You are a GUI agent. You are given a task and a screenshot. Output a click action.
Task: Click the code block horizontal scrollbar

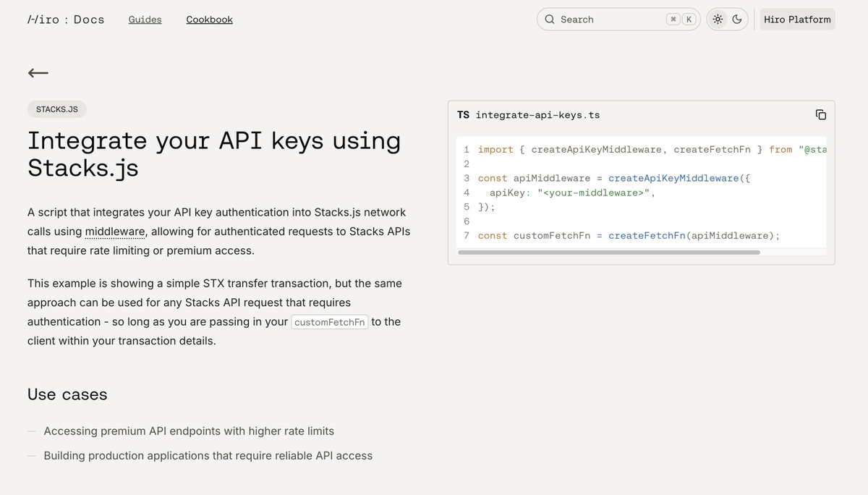click(609, 253)
